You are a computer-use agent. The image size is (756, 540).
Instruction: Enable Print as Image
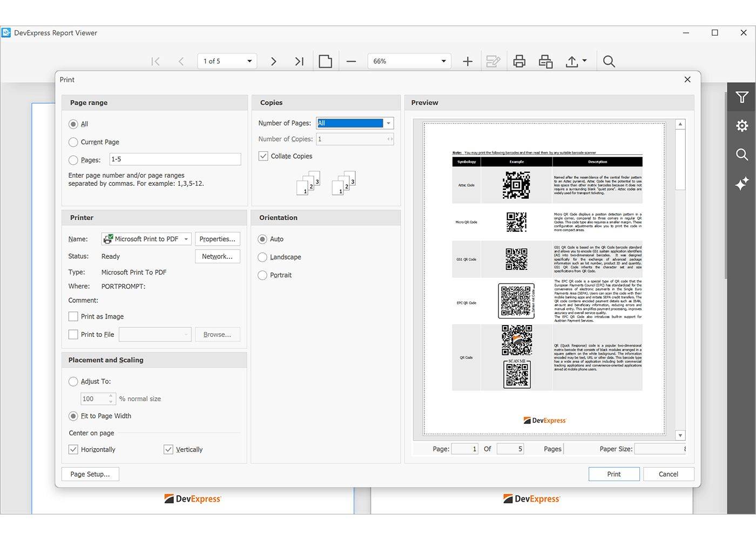point(73,316)
